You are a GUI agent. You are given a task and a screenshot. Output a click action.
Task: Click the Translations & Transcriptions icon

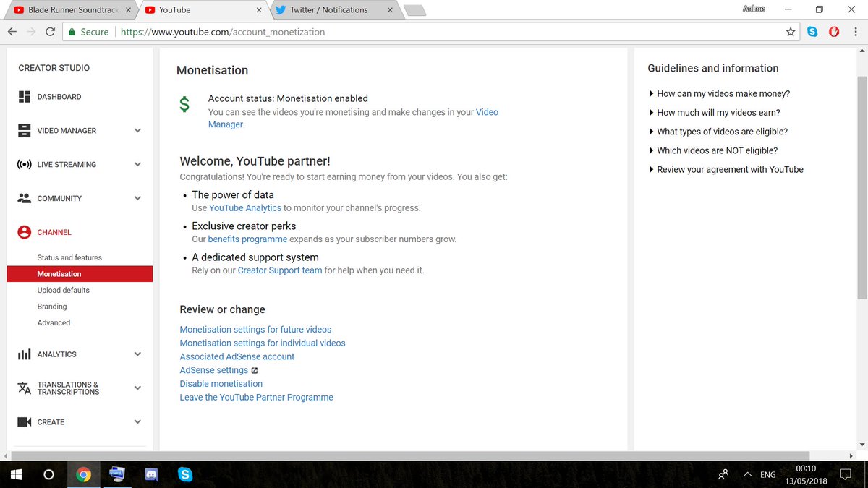coord(25,388)
